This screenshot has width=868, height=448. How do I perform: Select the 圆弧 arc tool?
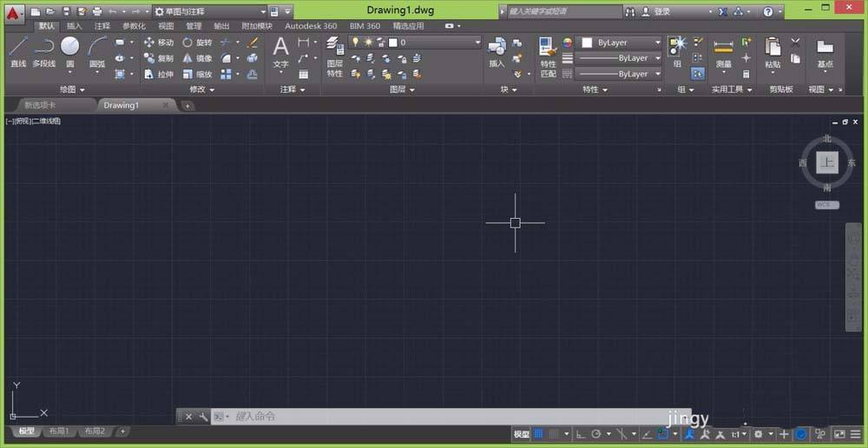tap(97, 54)
